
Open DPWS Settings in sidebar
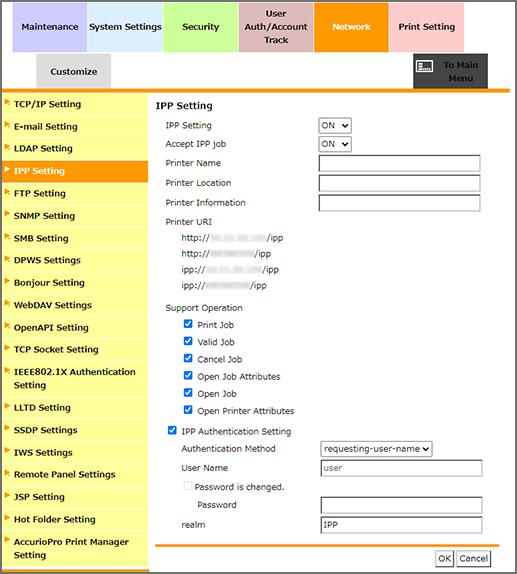75,260
